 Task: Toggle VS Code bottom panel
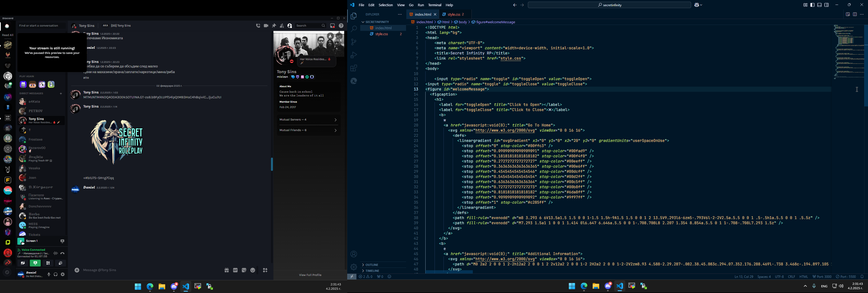click(819, 5)
